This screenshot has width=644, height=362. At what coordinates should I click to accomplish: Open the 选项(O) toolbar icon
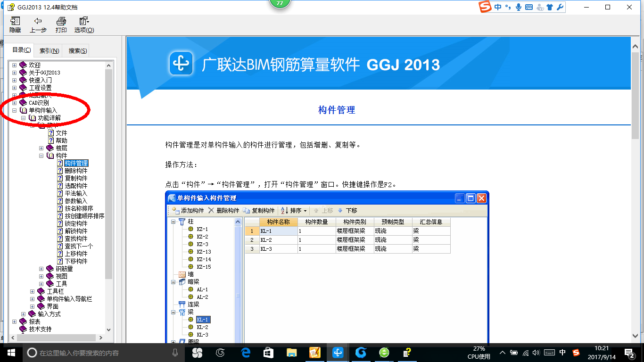pyautogui.click(x=84, y=21)
